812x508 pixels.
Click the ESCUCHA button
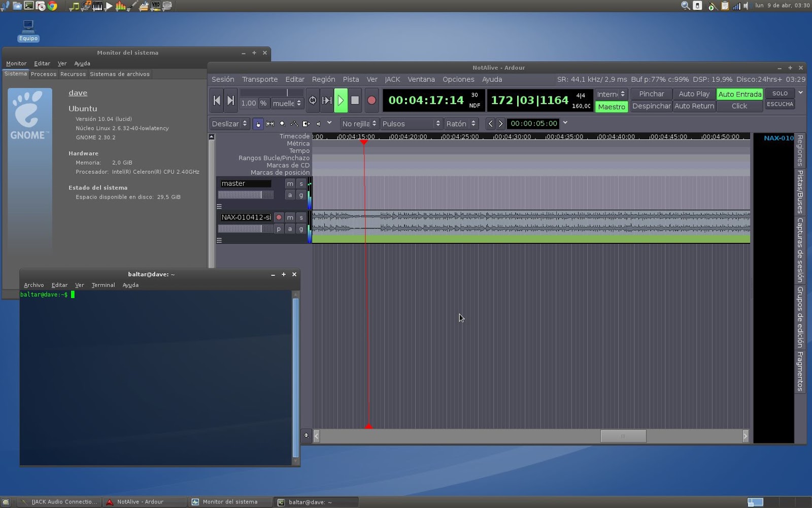(780, 104)
